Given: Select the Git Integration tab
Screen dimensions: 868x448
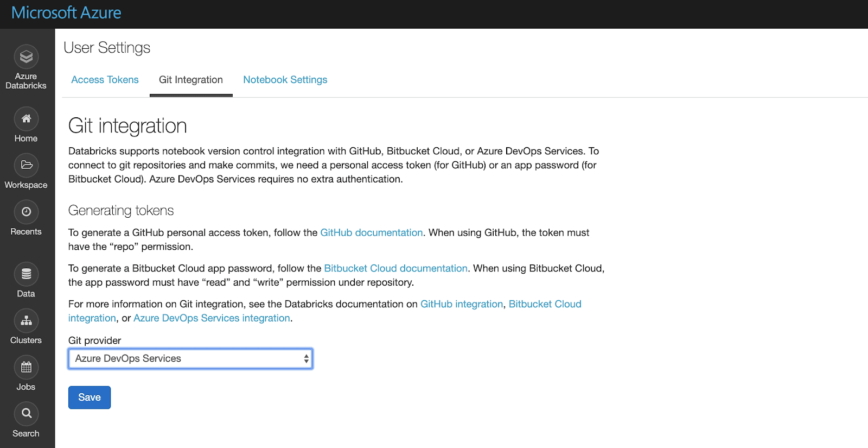Looking at the screenshot, I should coord(191,80).
